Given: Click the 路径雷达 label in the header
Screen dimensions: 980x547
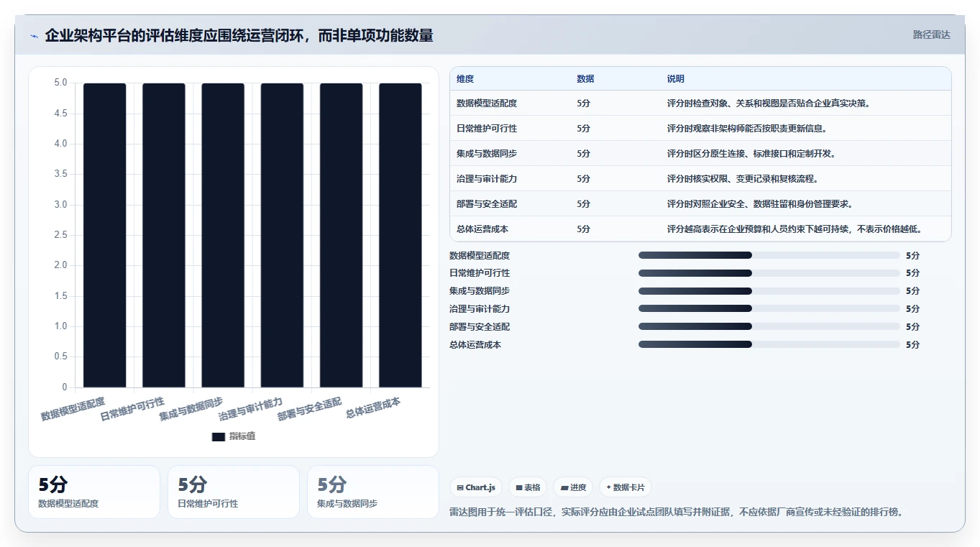Looking at the screenshot, I should 932,35.
